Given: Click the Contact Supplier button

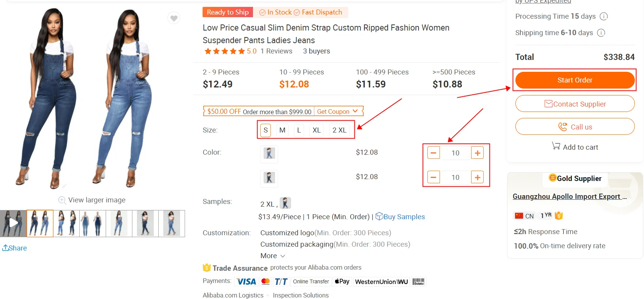Looking at the screenshot, I should tap(575, 104).
